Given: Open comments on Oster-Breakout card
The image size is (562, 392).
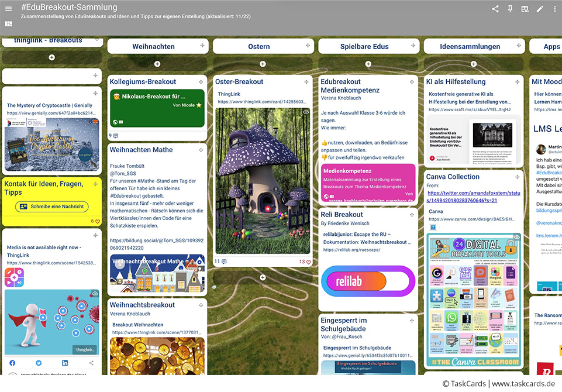Looking at the screenshot, I should coord(224,262).
